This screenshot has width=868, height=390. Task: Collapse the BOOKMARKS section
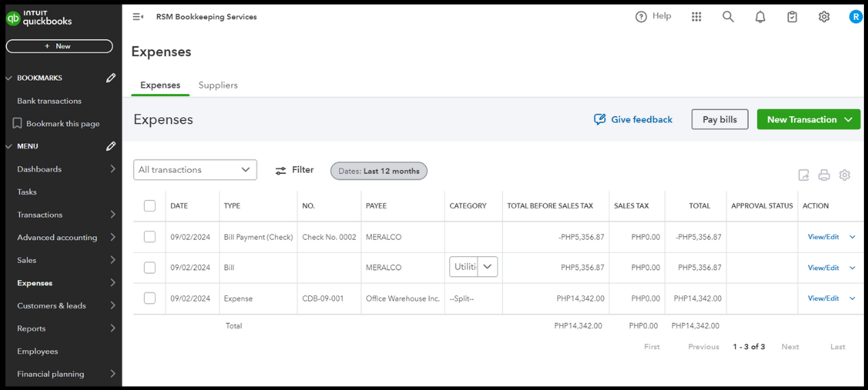pyautogui.click(x=9, y=78)
